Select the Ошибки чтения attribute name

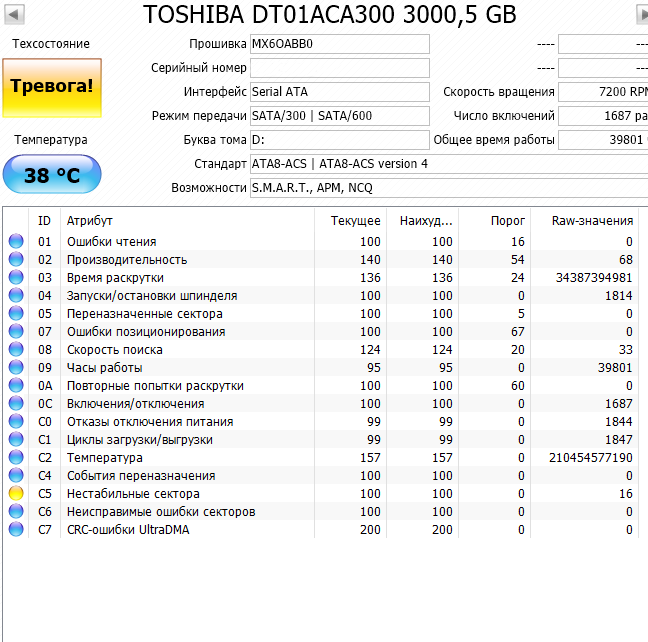coord(112,241)
